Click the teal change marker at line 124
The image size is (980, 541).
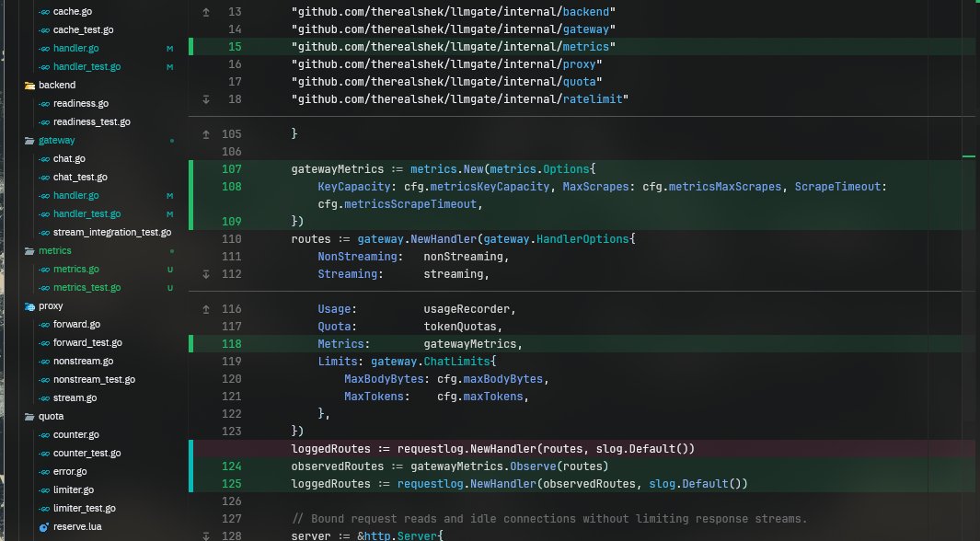point(191,466)
